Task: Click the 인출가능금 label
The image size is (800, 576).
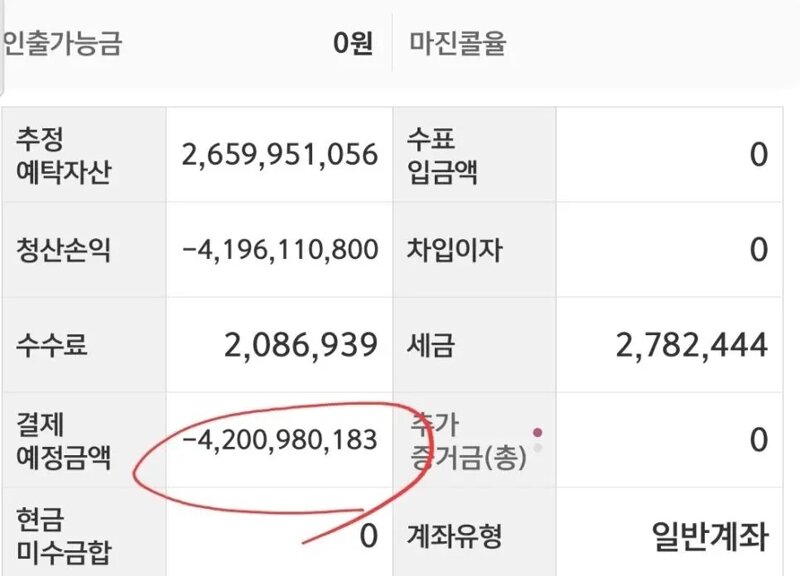Action: pos(63,44)
